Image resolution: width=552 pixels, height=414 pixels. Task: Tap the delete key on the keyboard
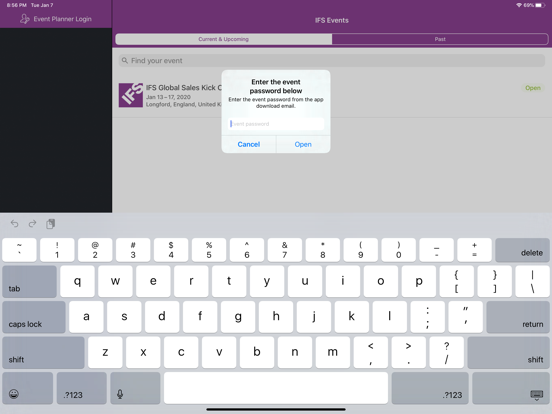coord(522,250)
